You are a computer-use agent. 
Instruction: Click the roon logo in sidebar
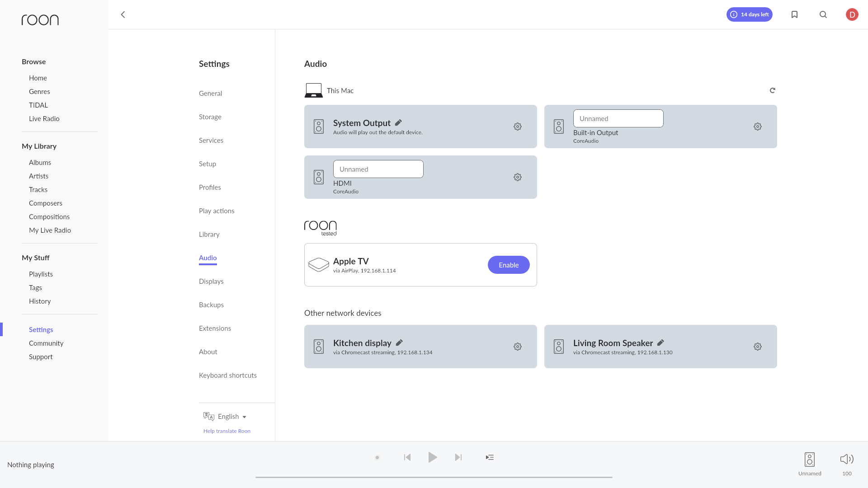pyautogui.click(x=40, y=19)
